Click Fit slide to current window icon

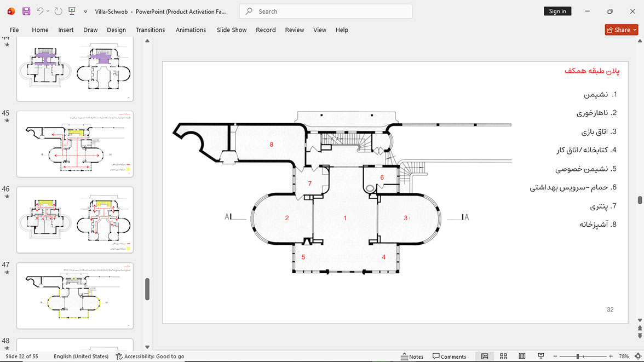(x=638, y=356)
